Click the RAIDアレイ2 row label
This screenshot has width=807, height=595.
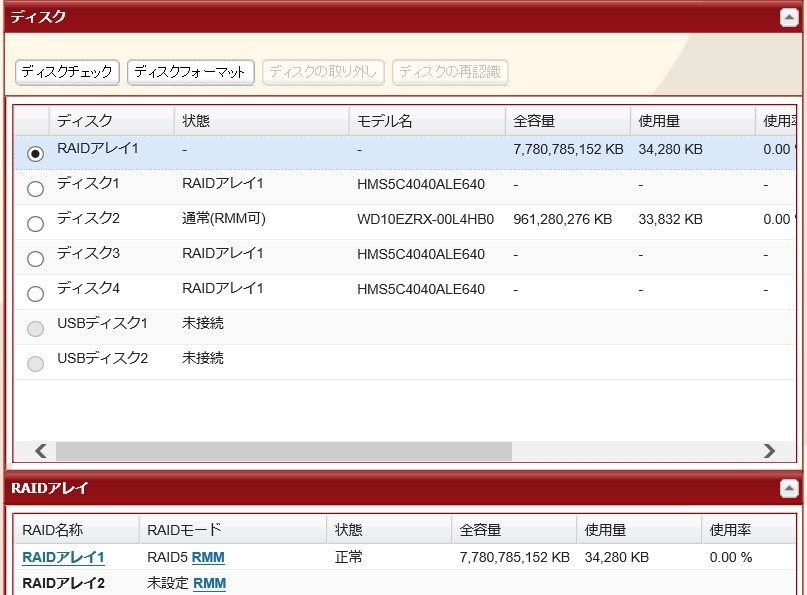63,583
